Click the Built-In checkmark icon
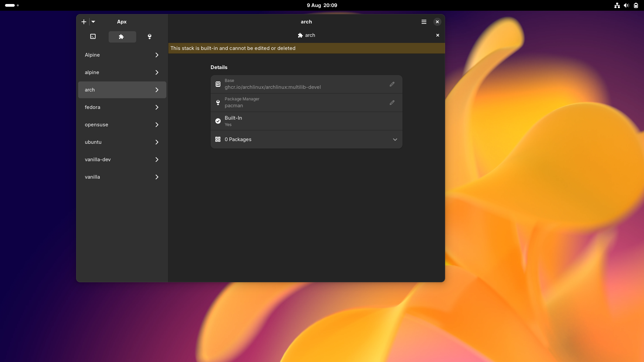The width and height of the screenshot is (644, 362). [x=218, y=121]
